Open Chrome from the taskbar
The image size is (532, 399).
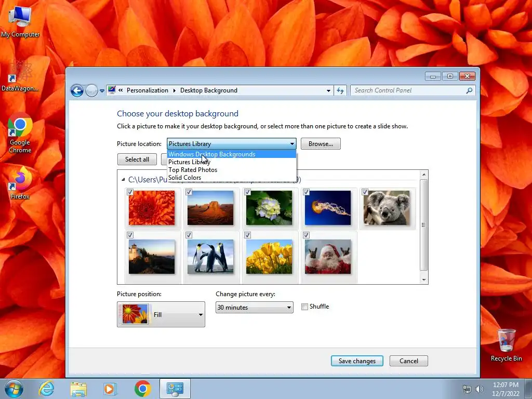point(142,389)
